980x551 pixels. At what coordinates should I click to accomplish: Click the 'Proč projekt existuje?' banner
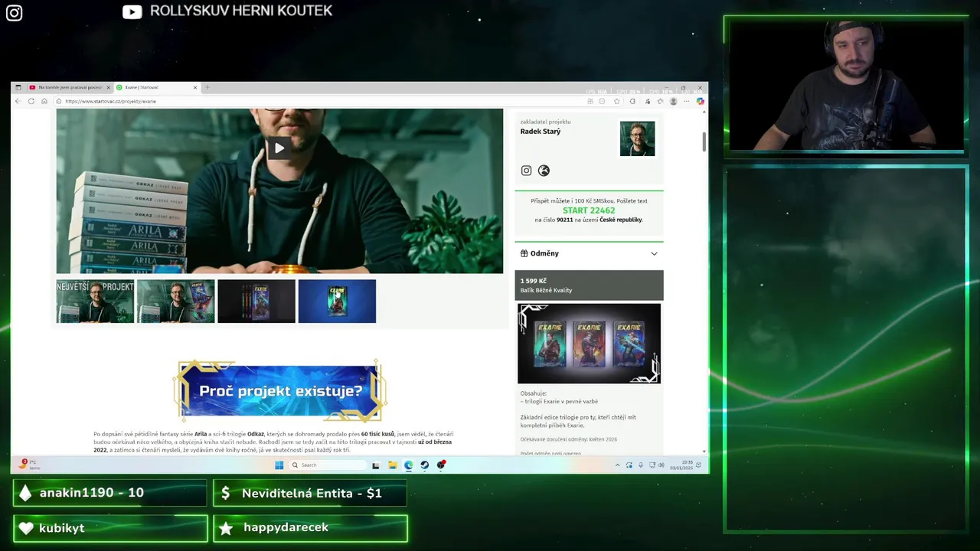point(280,390)
